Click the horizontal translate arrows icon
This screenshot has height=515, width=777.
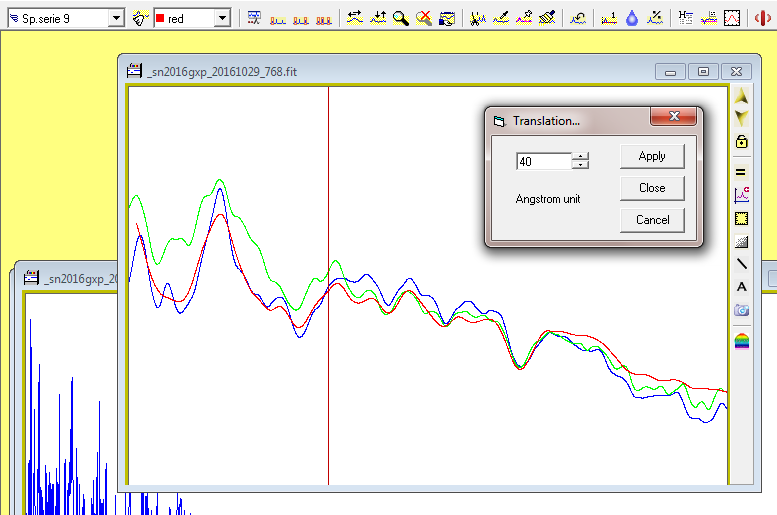(354, 18)
